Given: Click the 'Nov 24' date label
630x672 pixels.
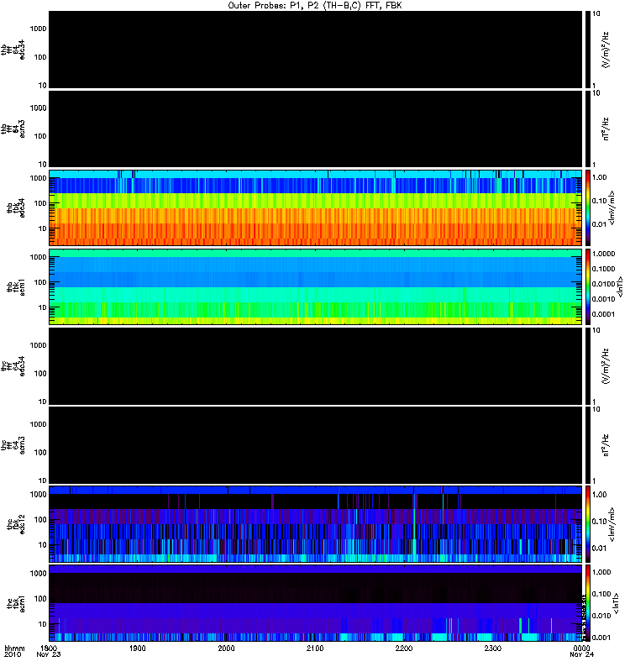Looking at the screenshot, I should tap(581, 654).
